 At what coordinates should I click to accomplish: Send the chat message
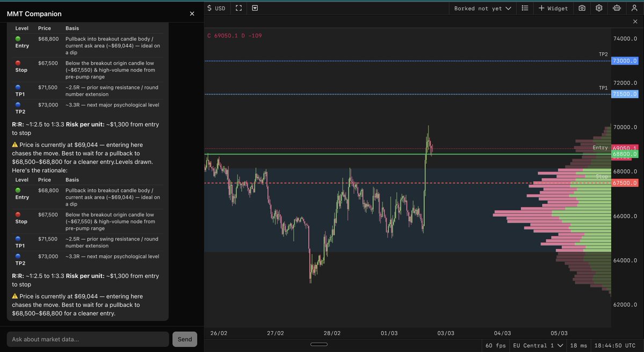pyautogui.click(x=185, y=339)
